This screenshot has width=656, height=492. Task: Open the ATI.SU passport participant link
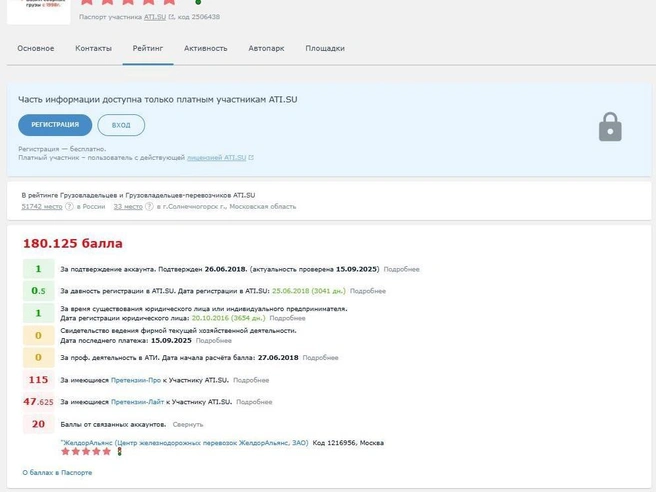(x=155, y=17)
